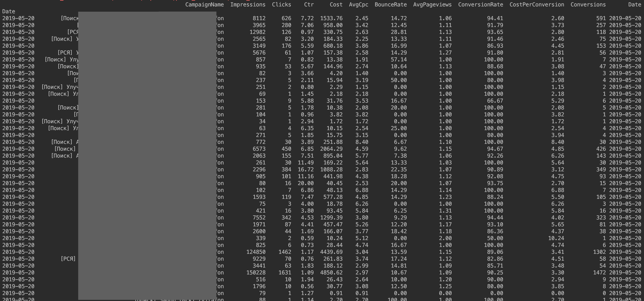Select the Impressions value 8112
The height and width of the screenshot is (301, 644).
pyautogui.click(x=259, y=18)
